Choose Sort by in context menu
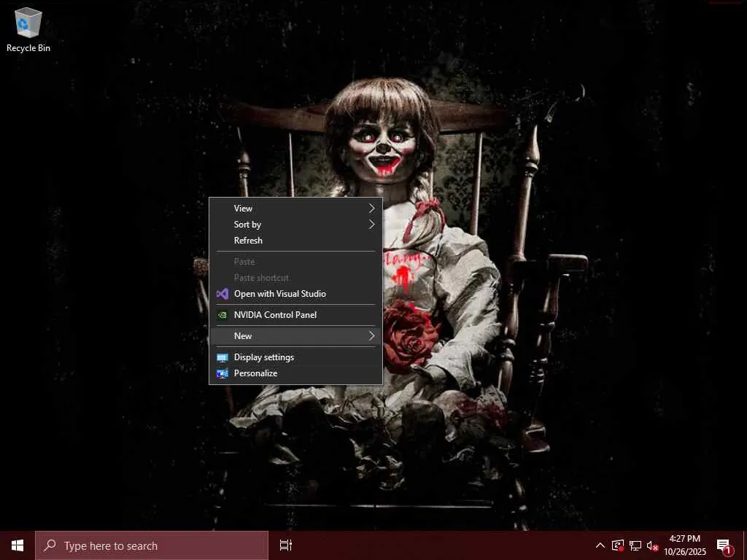747x560 pixels. tap(295, 225)
